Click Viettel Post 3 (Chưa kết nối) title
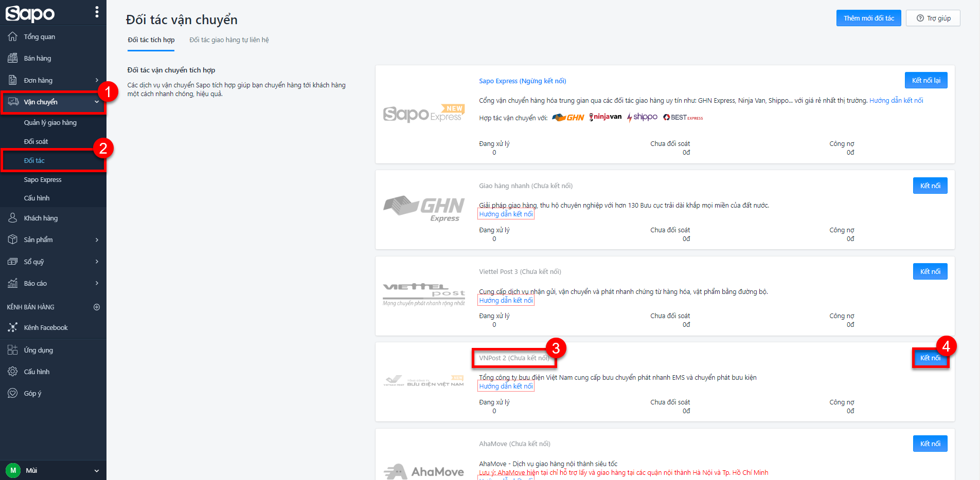Screen dimensions: 980x480 (x=520, y=271)
